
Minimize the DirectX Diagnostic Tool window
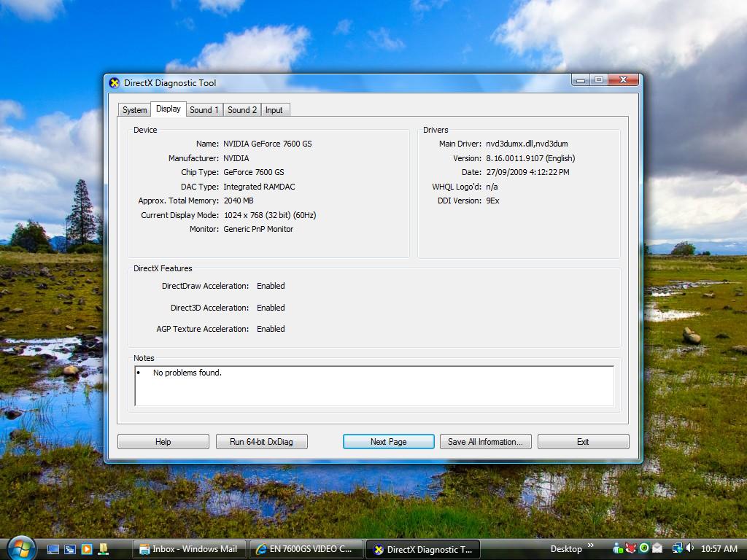tap(580, 80)
